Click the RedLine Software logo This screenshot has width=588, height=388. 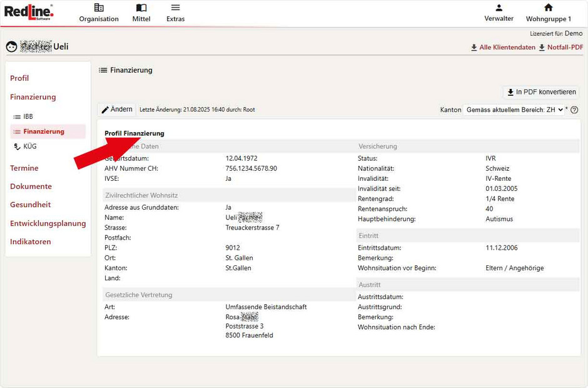(29, 12)
